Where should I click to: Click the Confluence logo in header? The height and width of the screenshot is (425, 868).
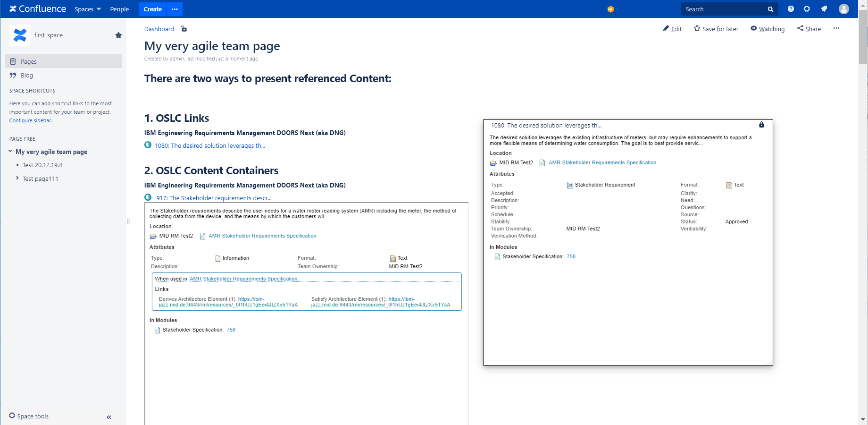coord(37,9)
